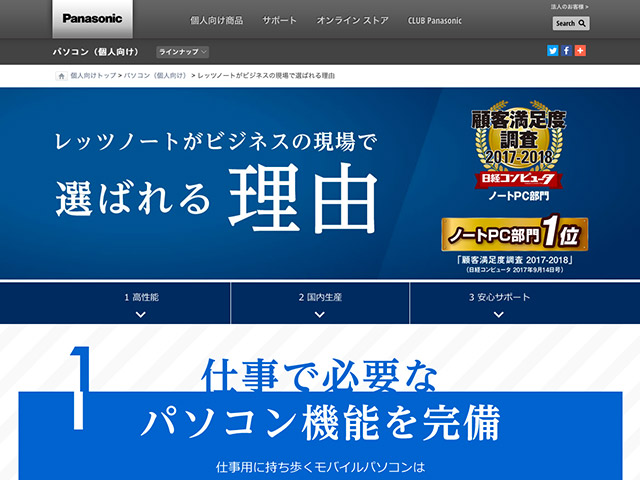Jump to section 1 高性能

coord(141,297)
